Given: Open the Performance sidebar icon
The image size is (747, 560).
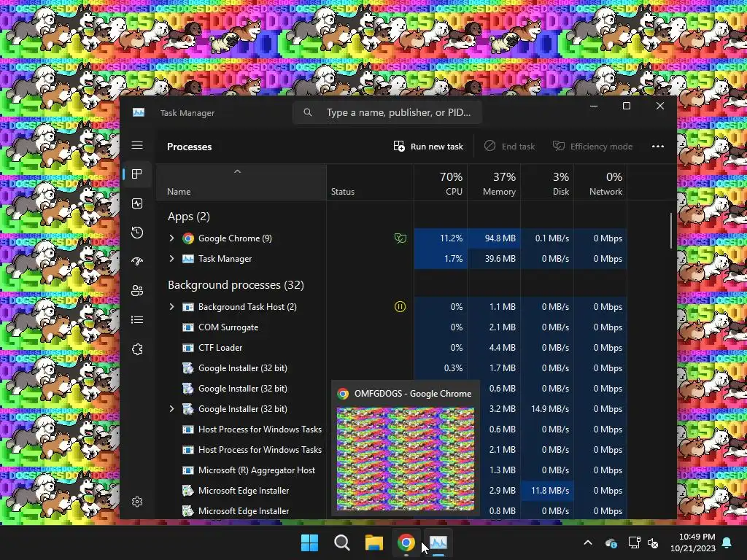Looking at the screenshot, I should pos(137,204).
